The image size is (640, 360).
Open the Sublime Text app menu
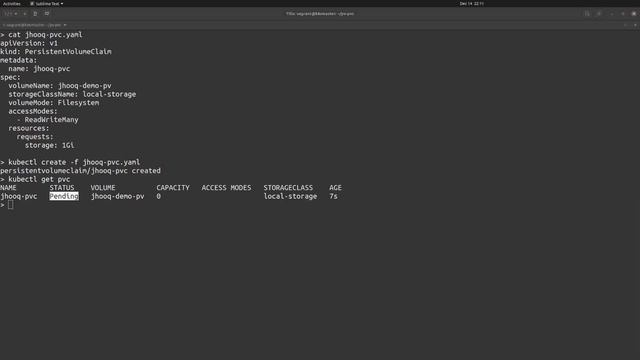point(47,4)
